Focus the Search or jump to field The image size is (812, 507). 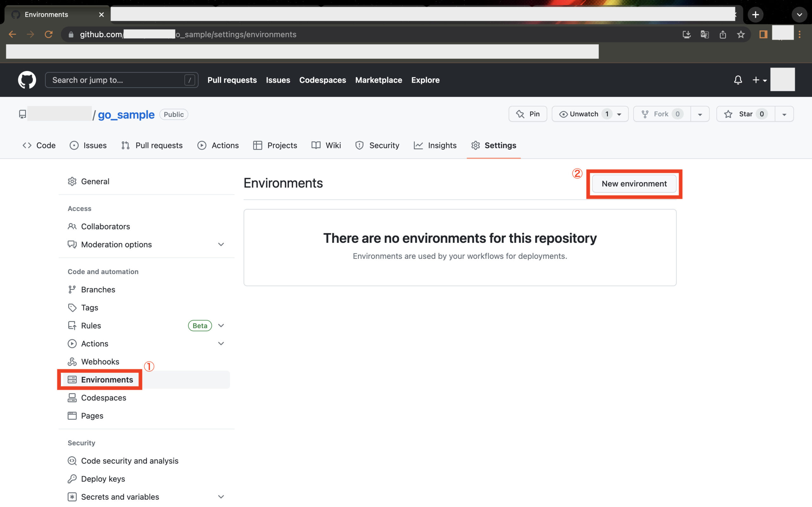[x=117, y=80]
